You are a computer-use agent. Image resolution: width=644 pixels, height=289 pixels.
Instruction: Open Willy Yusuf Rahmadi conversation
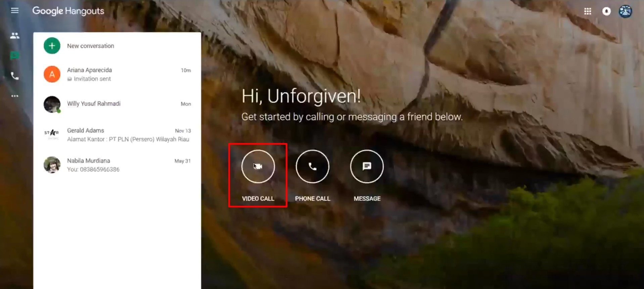(x=117, y=104)
